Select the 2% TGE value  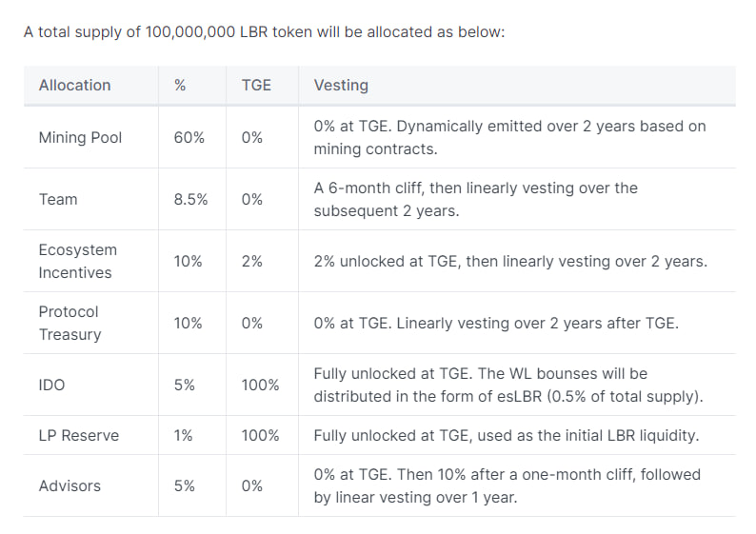[251, 261]
